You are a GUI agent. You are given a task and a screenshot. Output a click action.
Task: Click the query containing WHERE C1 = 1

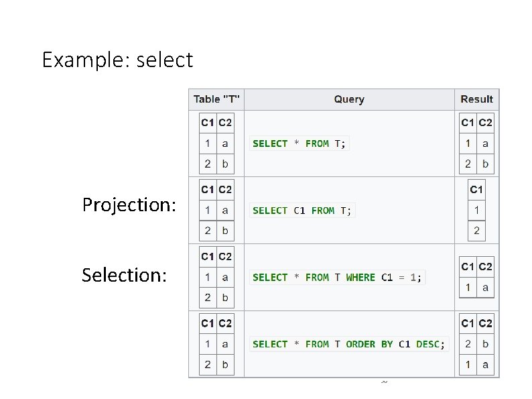(x=337, y=277)
